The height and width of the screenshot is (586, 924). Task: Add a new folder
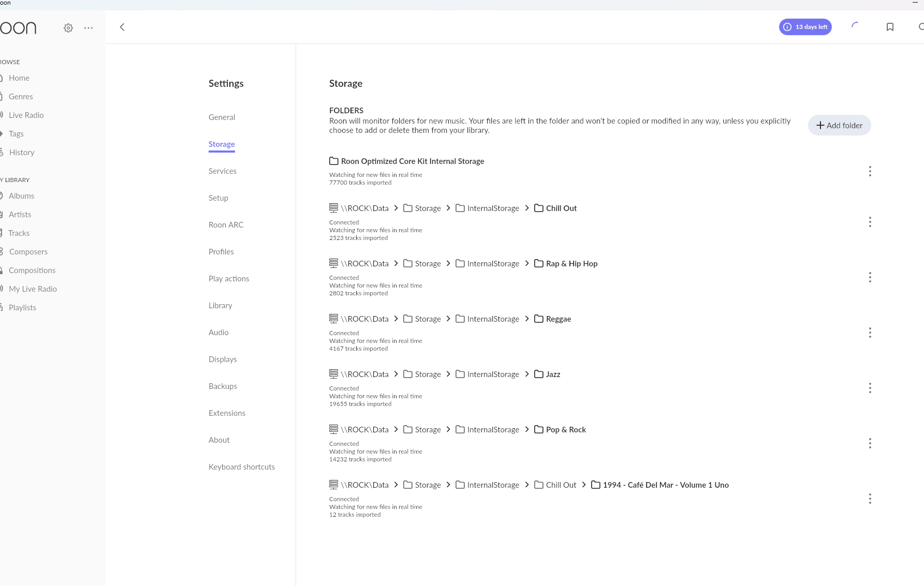point(840,125)
